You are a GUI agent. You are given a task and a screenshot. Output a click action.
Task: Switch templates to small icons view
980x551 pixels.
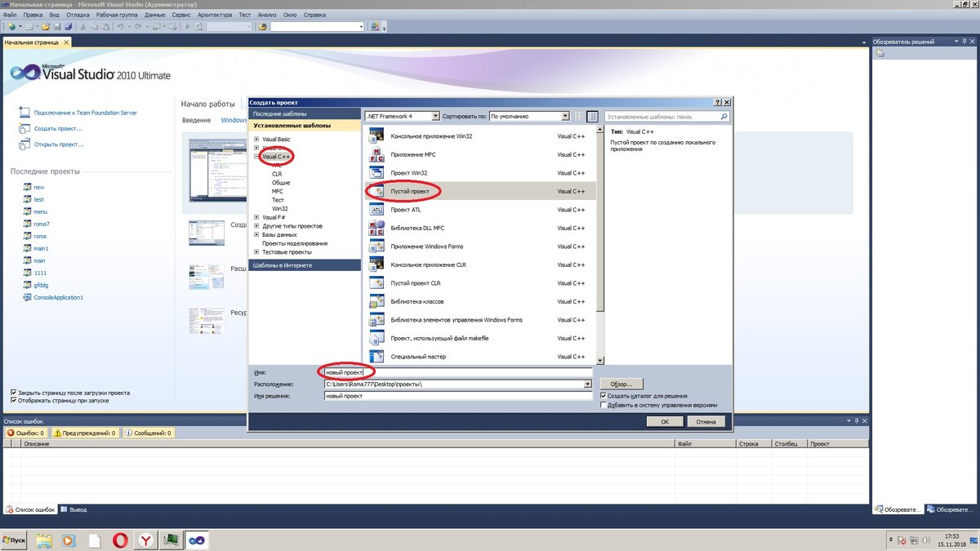579,117
